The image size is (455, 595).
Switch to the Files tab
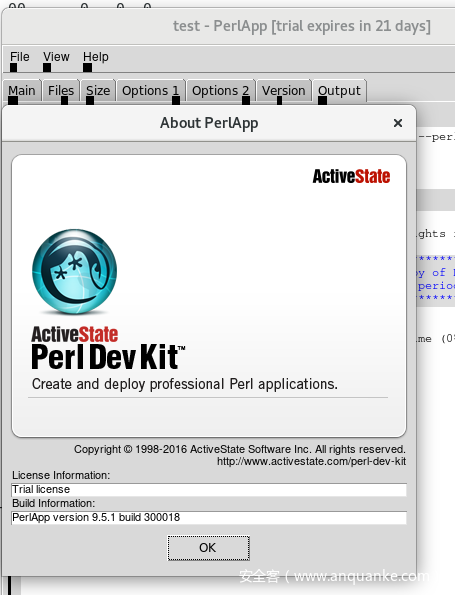click(x=61, y=91)
